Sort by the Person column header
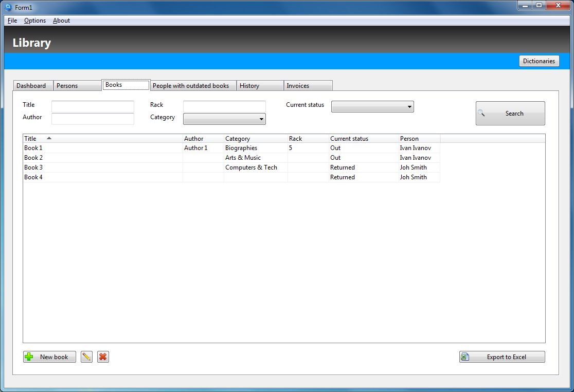 [419, 139]
